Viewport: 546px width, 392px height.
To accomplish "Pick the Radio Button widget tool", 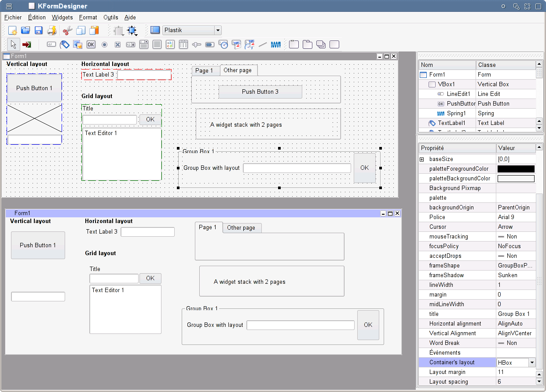I will pos(104,44).
